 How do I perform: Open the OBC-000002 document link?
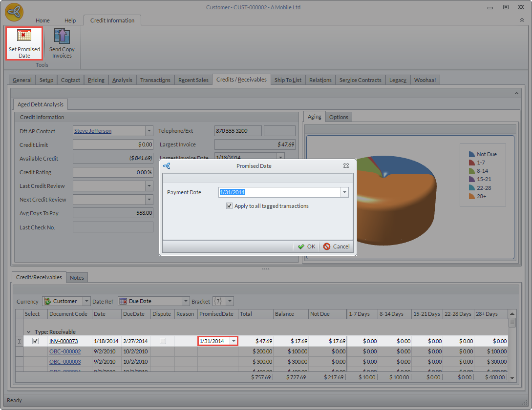click(x=65, y=351)
